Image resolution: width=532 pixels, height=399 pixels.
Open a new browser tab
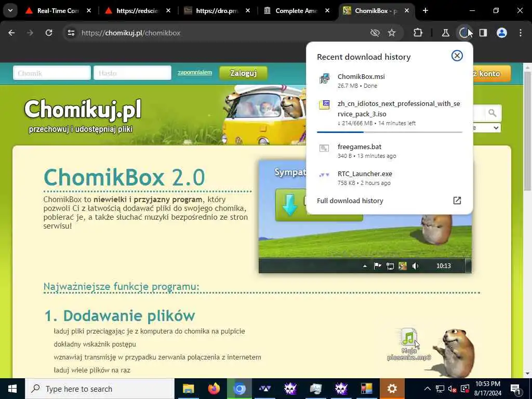(x=425, y=10)
